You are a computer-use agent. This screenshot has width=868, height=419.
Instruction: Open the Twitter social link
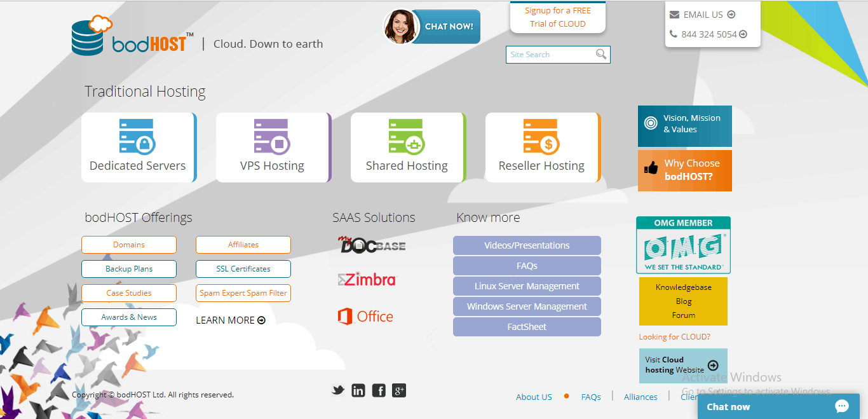point(338,390)
